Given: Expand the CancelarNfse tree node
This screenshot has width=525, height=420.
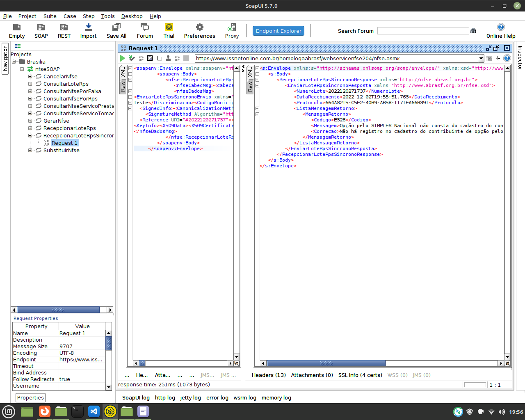Looking at the screenshot, I should tap(30, 76).
